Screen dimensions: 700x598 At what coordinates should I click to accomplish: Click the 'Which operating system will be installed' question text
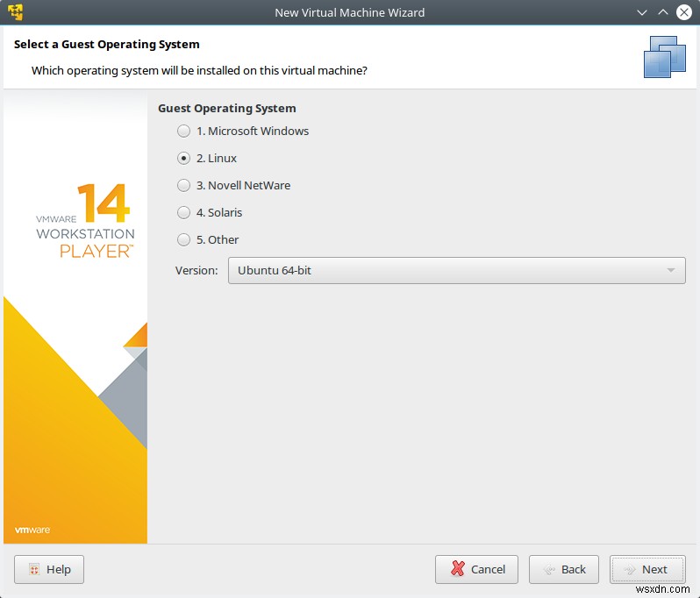[x=199, y=70]
